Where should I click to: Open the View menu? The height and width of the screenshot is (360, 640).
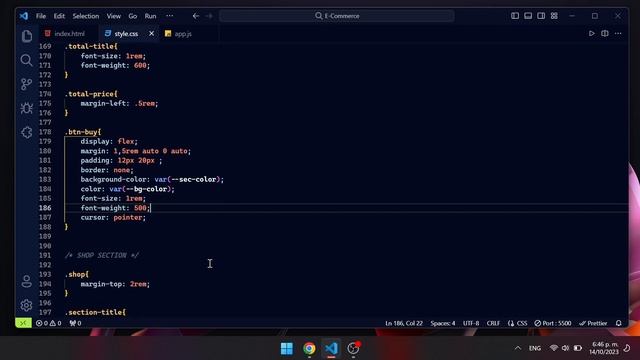point(114,16)
